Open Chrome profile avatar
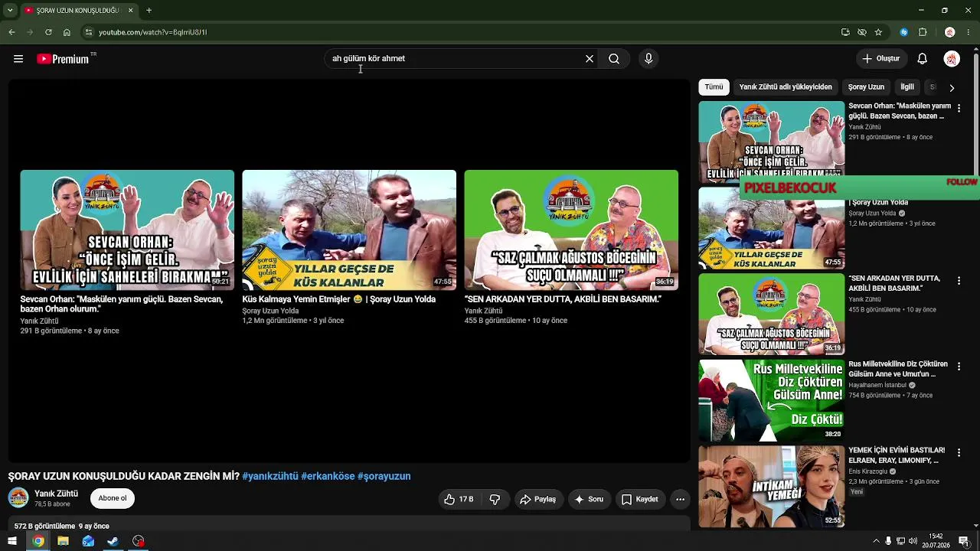This screenshot has width=980, height=551. (949, 32)
